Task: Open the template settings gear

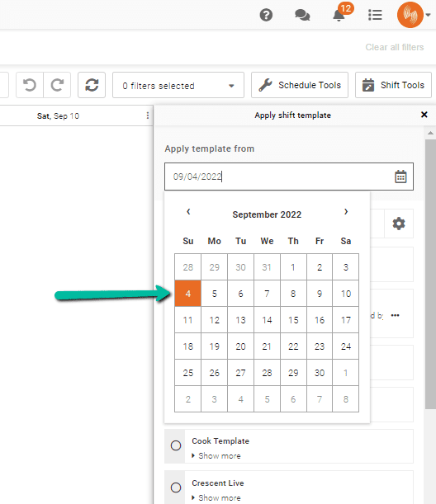Action: [x=399, y=224]
